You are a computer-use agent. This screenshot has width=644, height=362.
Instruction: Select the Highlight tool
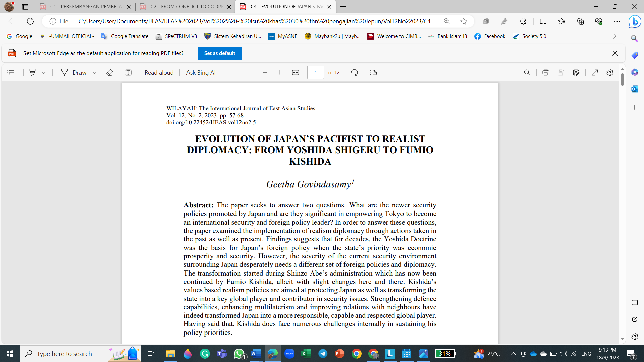(x=32, y=72)
